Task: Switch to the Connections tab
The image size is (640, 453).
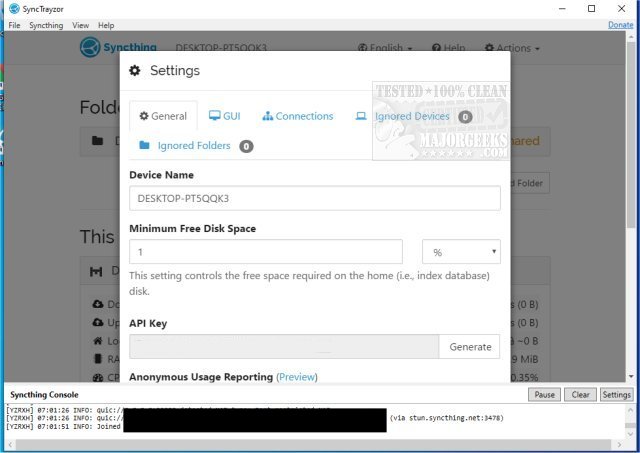Action: [298, 116]
